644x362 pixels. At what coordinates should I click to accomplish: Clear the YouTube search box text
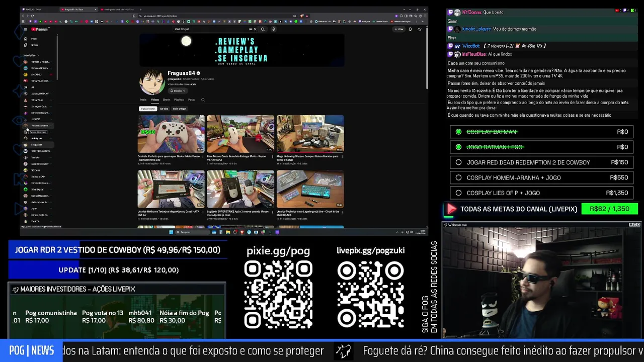pos(255,29)
